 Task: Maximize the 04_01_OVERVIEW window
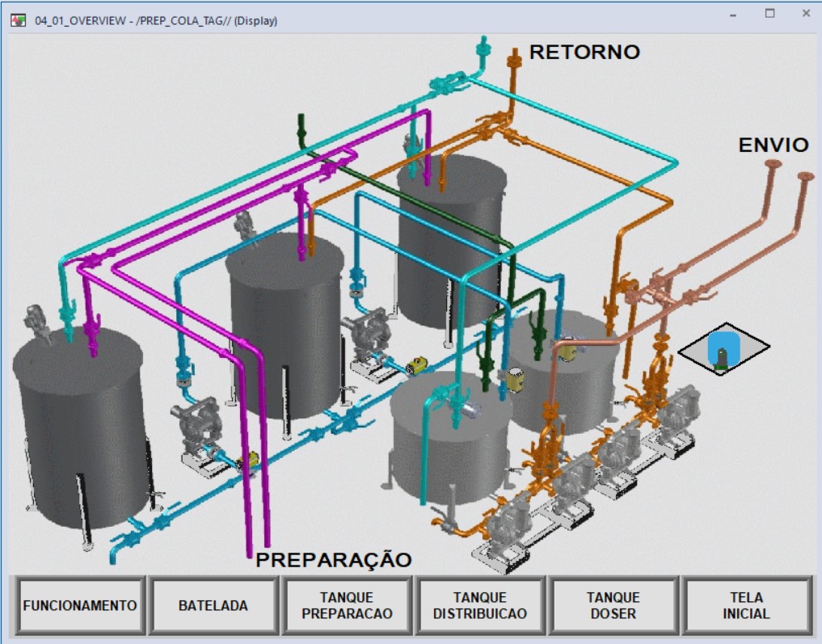(769, 14)
